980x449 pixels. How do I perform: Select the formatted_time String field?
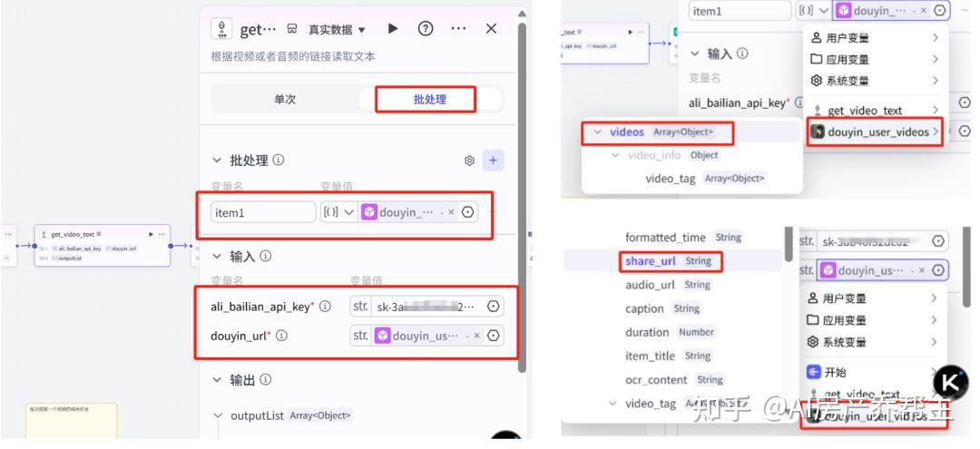683,238
